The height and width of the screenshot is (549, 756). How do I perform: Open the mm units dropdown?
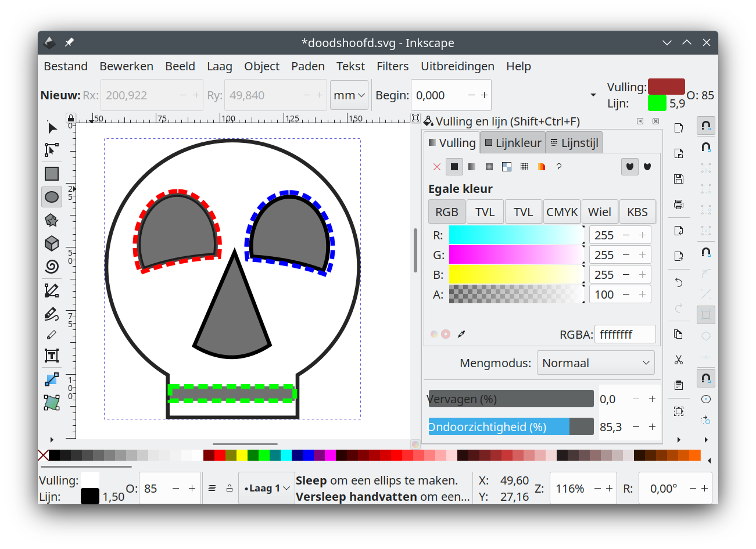[349, 95]
